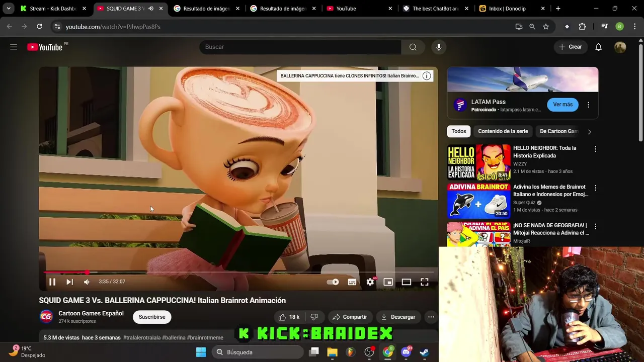Open the YouTube guide hamburger menu

(14, 47)
